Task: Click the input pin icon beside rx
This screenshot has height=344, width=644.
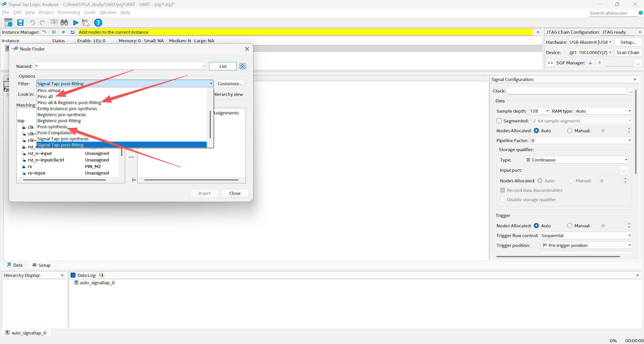Action: [x=24, y=166]
